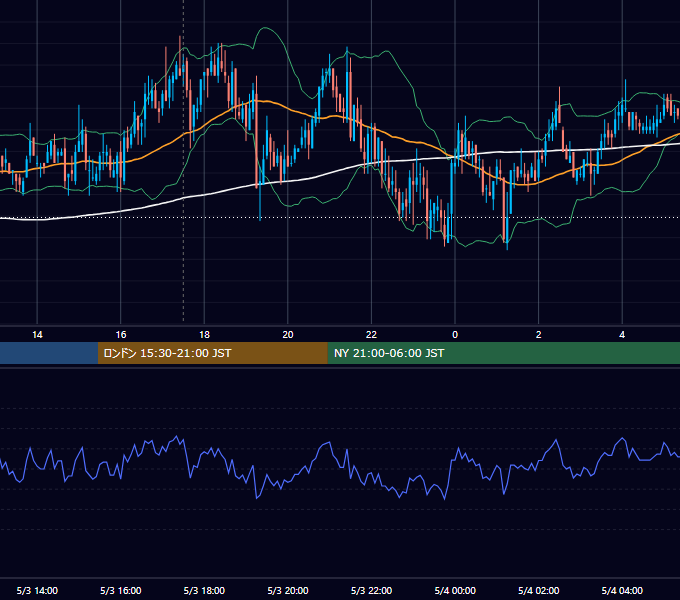Select the NY 21:00-06:00 JST session bar

click(x=503, y=353)
